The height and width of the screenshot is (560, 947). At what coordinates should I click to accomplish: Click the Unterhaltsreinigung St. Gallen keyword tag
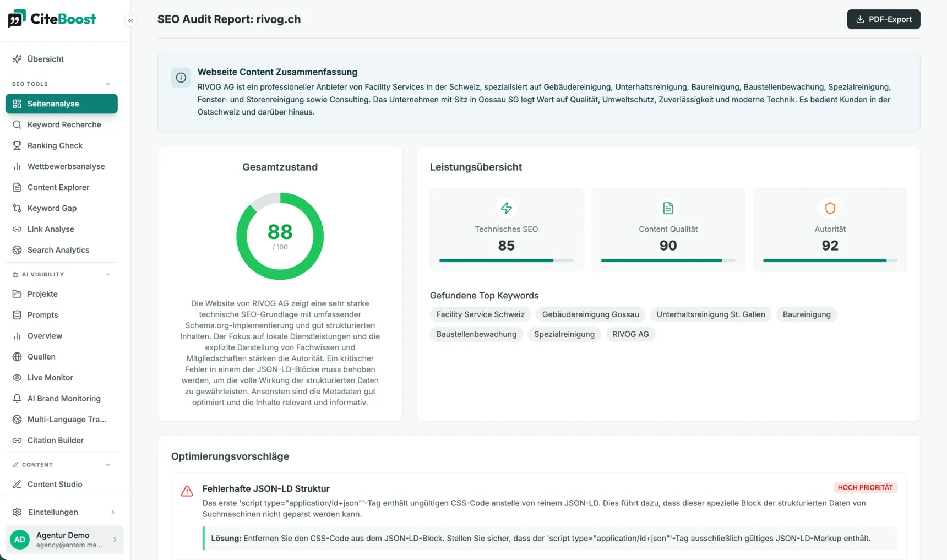pos(711,314)
